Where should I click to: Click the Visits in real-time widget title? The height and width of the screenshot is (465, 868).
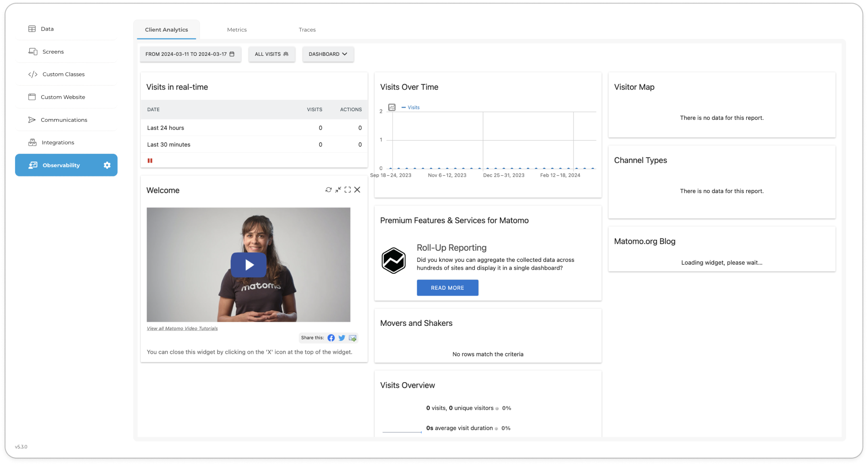177,87
